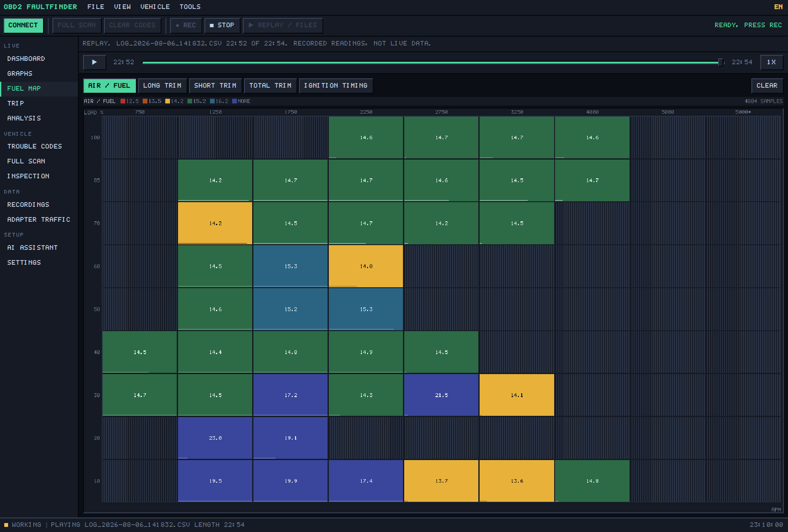The height and width of the screenshot is (532, 788).
Task: Switch to the Air / Fuel tab
Action: pos(109,86)
